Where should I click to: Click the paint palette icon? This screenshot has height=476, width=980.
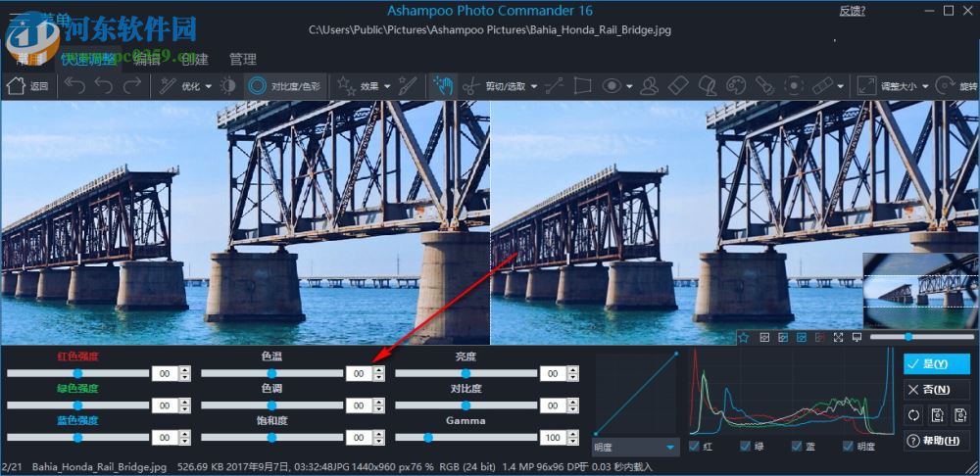point(737,86)
